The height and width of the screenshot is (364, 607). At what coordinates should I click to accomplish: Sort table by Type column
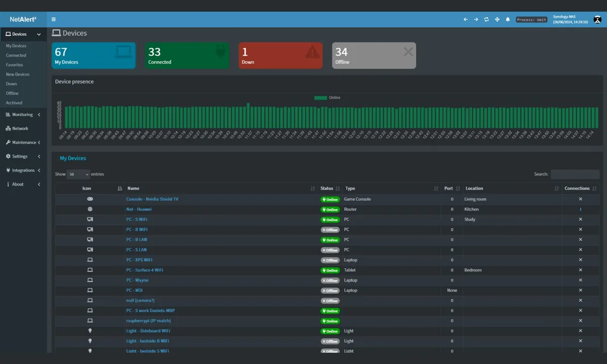pos(392,189)
